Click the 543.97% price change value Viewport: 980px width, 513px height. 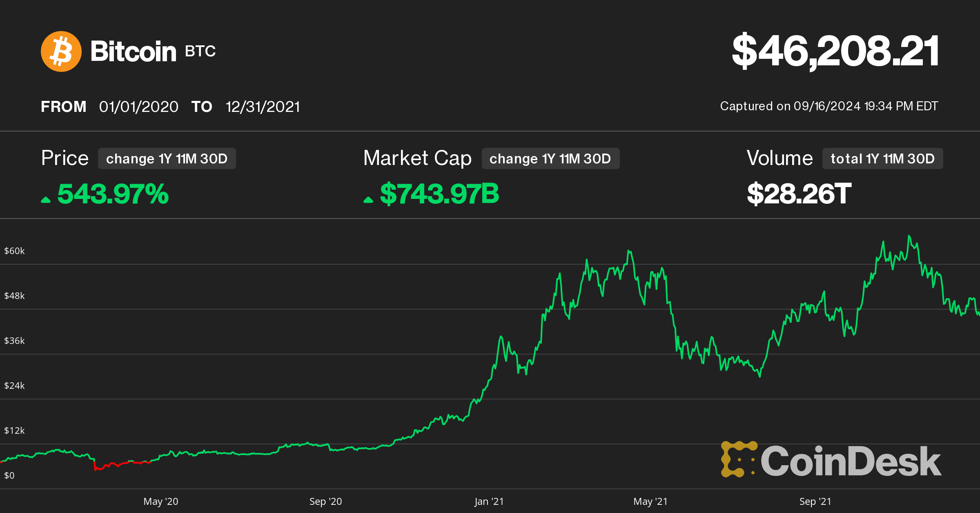113,194
